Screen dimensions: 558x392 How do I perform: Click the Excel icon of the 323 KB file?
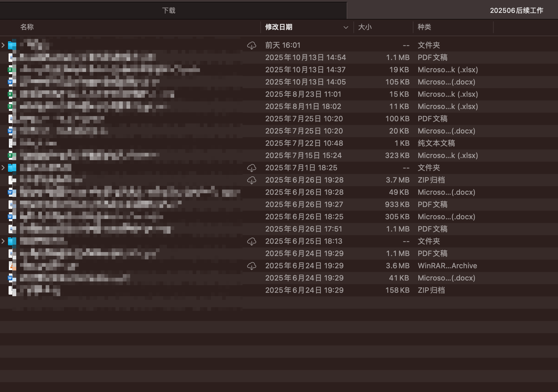pos(12,156)
